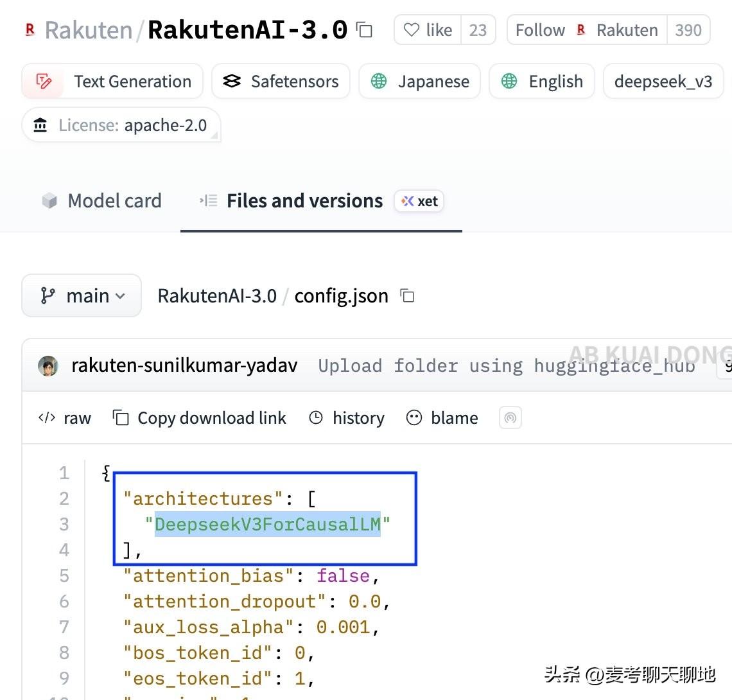Image resolution: width=732 pixels, height=700 pixels.
Task: View the 390 followers count
Action: coord(688,30)
